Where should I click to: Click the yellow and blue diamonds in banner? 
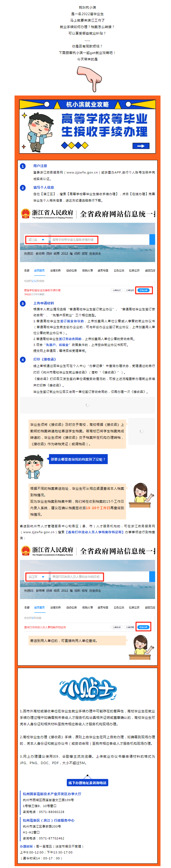(75, 145)
